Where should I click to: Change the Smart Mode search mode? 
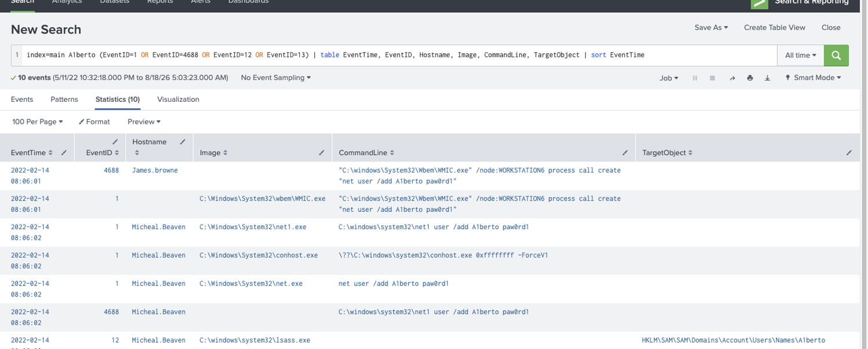813,78
